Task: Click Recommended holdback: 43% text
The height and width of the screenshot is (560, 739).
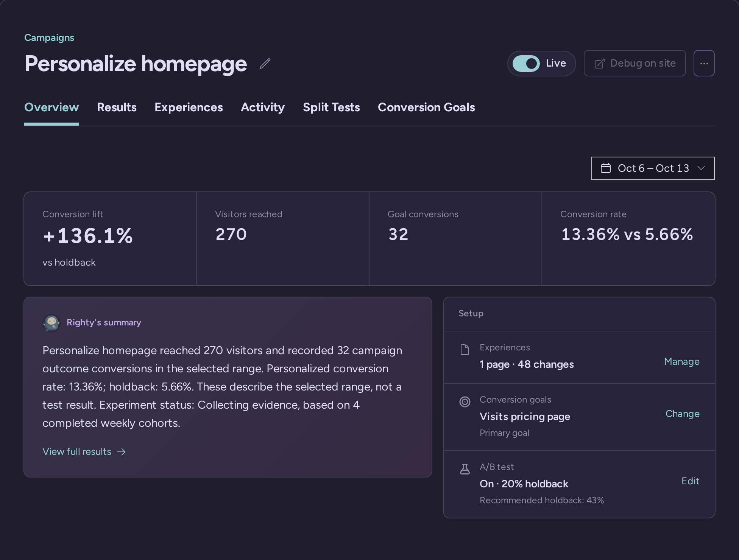Action: click(542, 500)
